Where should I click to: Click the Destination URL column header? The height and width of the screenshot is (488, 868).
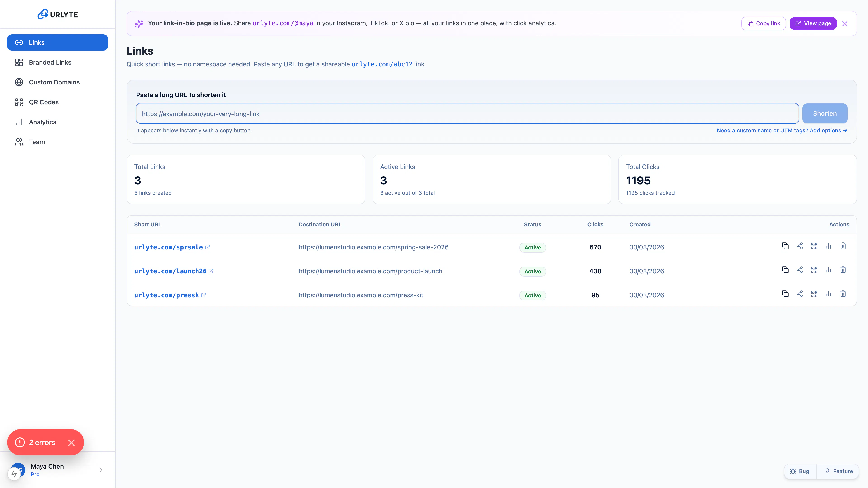coord(320,224)
